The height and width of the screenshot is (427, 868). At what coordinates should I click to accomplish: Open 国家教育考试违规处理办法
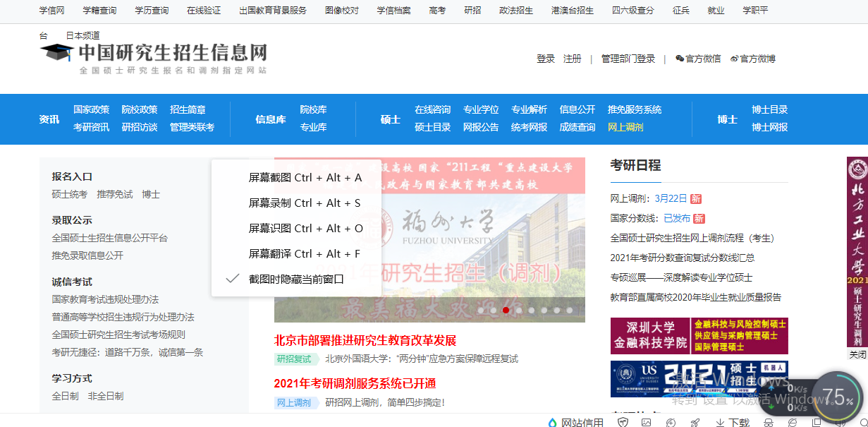(105, 299)
